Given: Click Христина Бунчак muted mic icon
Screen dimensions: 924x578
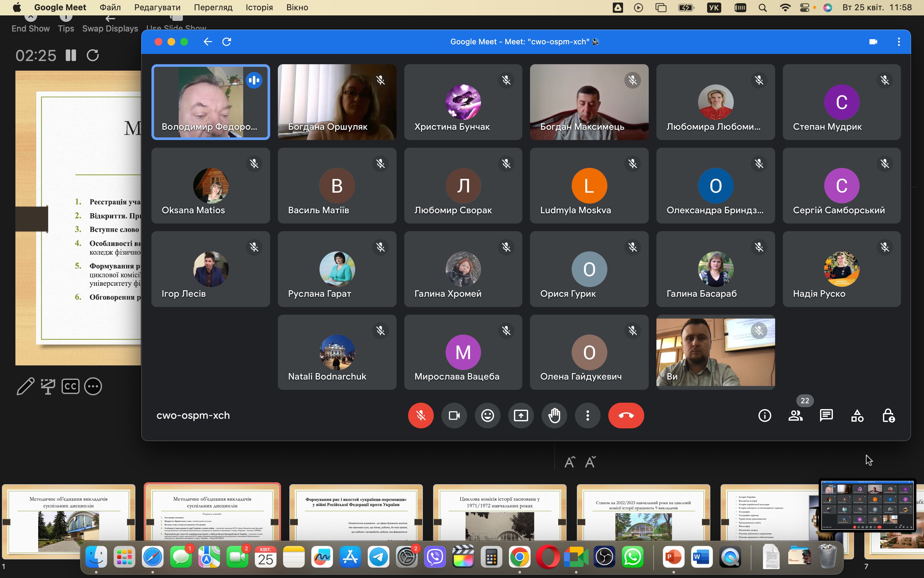Looking at the screenshot, I should pyautogui.click(x=506, y=80).
